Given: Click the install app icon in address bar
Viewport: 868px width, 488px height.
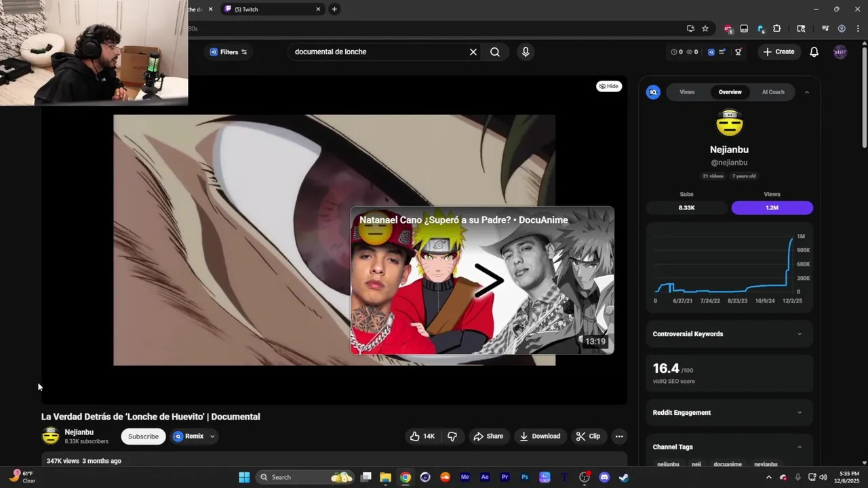Looking at the screenshot, I should click(690, 28).
